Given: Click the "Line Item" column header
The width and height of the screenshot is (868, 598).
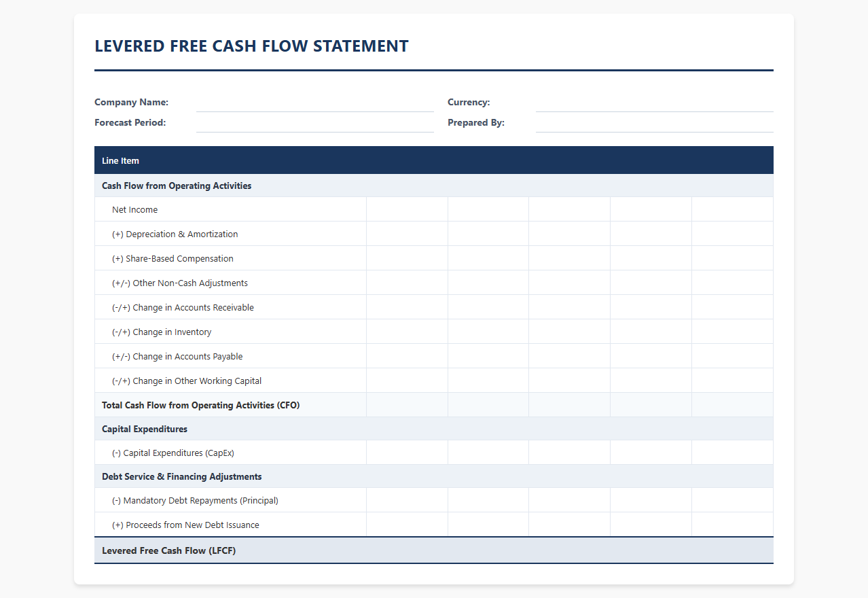Looking at the screenshot, I should (x=120, y=161).
